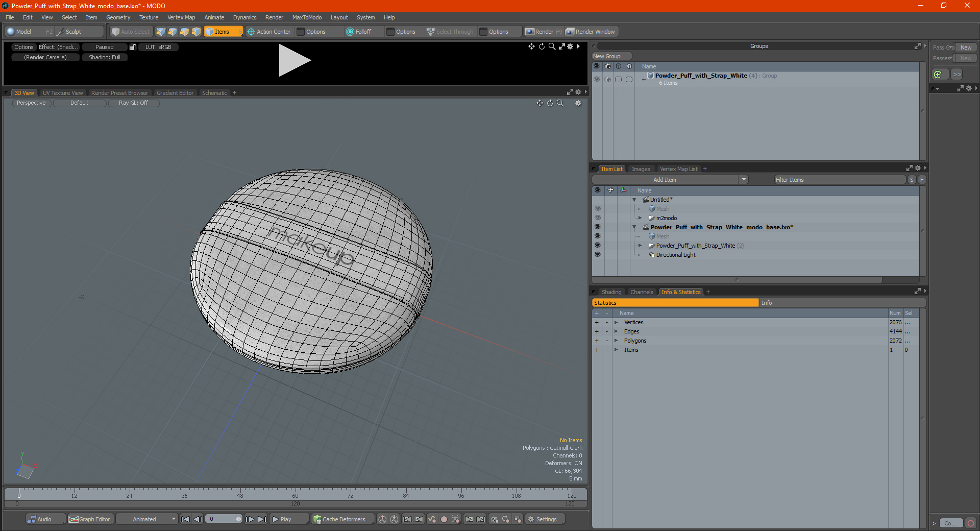Toggle visibility of Powder_Puff_with_Strap_White item
Viewport: 980px width, 531px height.
597,246
